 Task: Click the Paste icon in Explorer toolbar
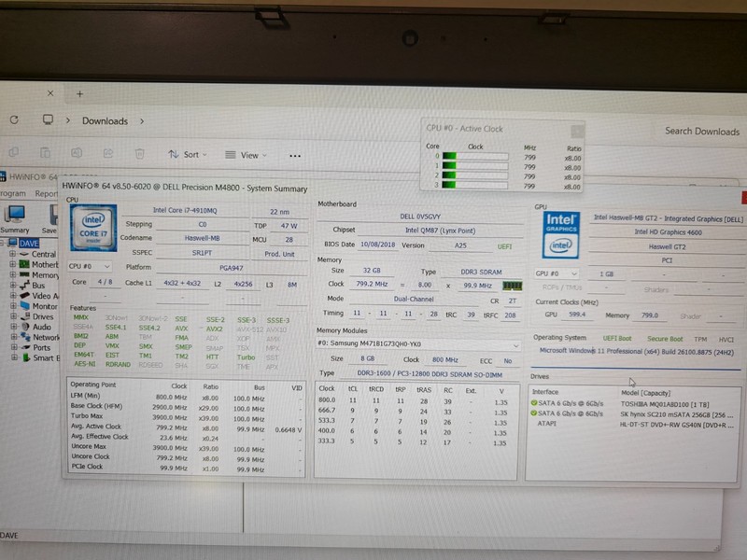point(45,152)
